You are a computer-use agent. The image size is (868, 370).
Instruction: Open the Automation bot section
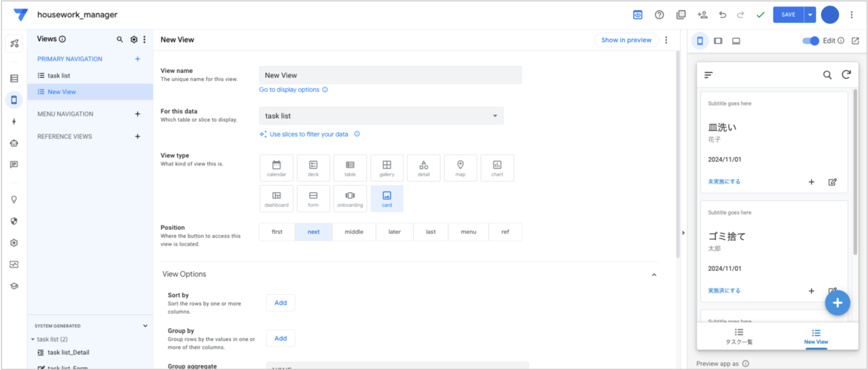click(14, 143)
